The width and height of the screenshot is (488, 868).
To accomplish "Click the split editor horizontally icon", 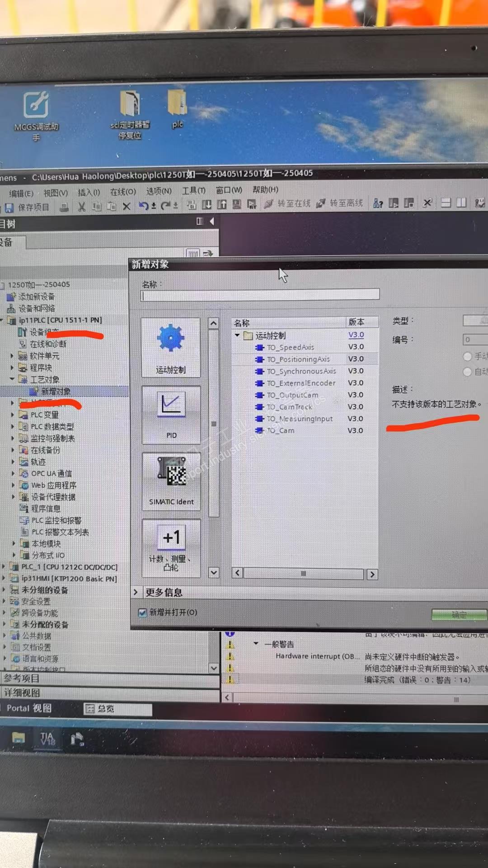I will (446, 203).
